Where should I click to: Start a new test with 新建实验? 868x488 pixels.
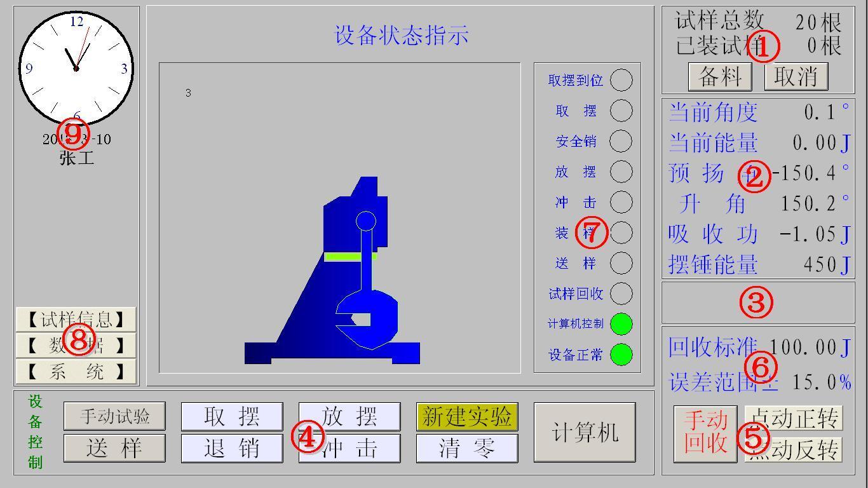467,417
